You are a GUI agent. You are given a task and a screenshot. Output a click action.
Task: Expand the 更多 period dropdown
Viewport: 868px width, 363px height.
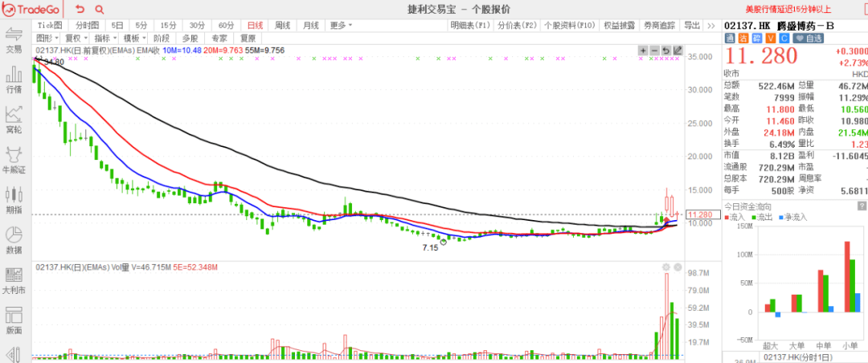[x=341, y=26]
